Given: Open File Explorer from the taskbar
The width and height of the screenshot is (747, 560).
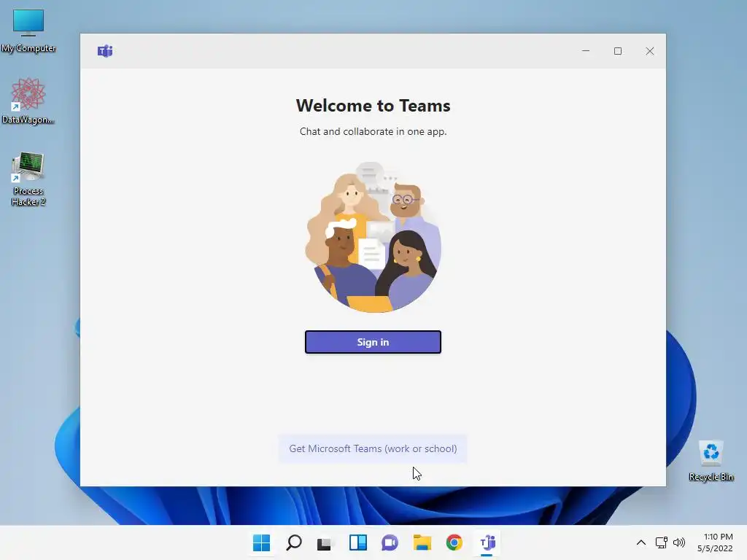Looking at the screenshot, I should pyautogui.click(x=422, y=542).
